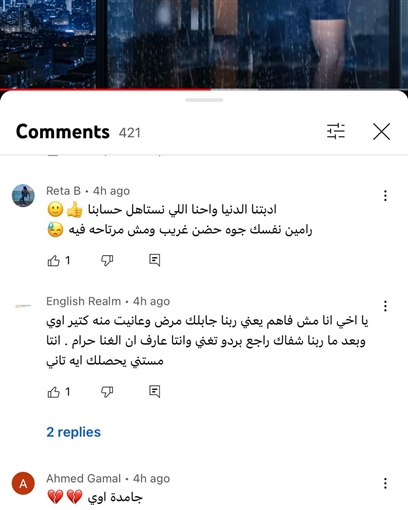Reply to English Realm's comment
408x510 pixels.
tap(155, 392)
